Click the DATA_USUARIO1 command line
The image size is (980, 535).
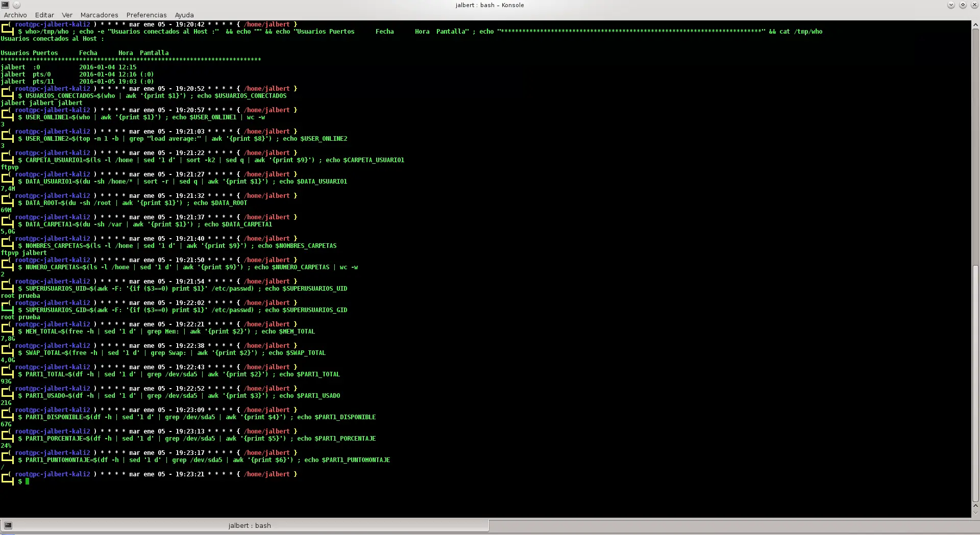(x=183, y=182)
